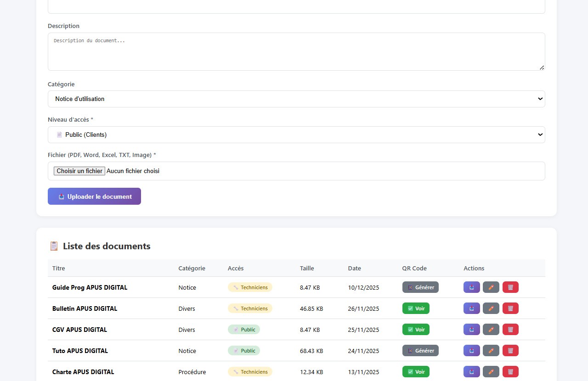Image resolution: width=588 pixels, height=381 pixels.
Task: Click trash icon for Charte APUS DIGITAL
Action: coord(510,372)
